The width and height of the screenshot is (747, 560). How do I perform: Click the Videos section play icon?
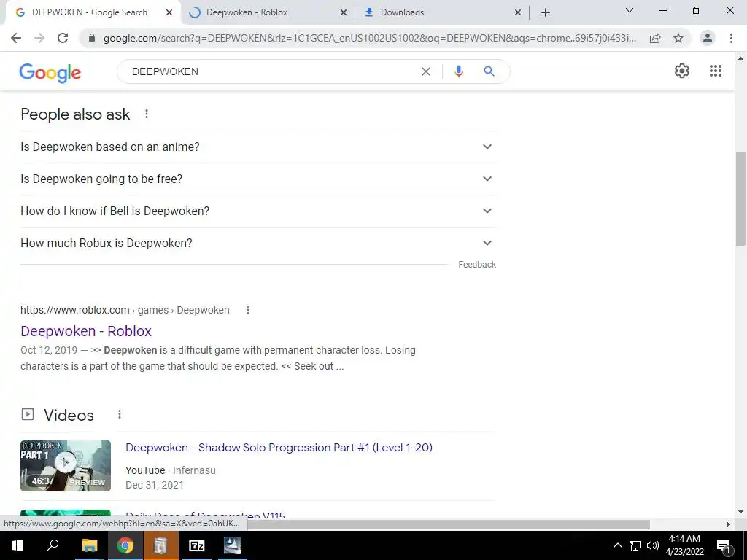pyautogui.click(x=28, y=414)
